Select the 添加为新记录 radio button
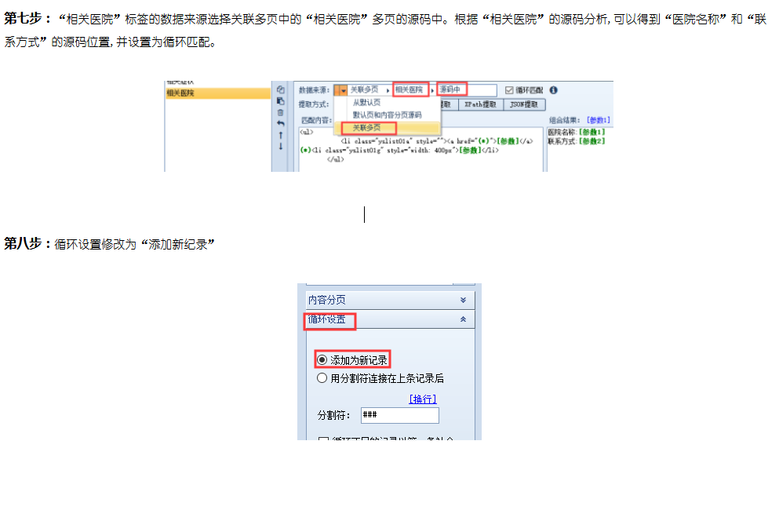Screen dimensions: 779x532 [x=322, y=360]
